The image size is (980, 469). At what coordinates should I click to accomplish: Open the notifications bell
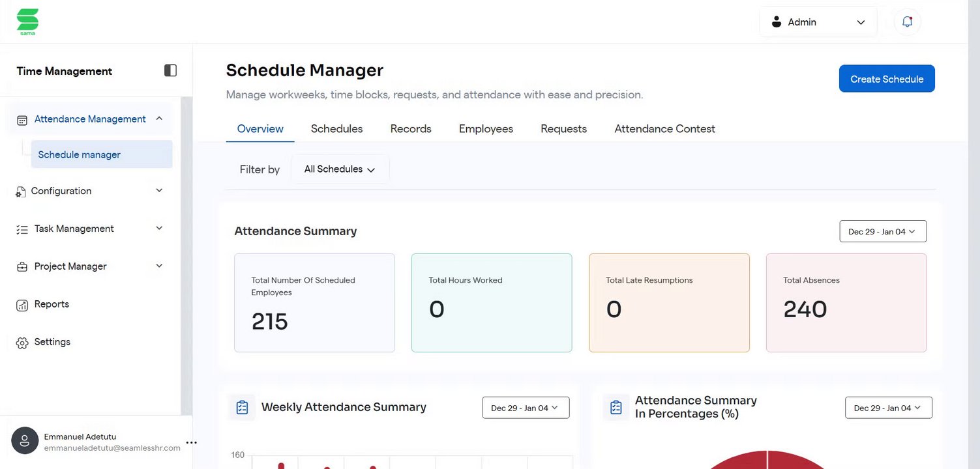tap(907, 21)
